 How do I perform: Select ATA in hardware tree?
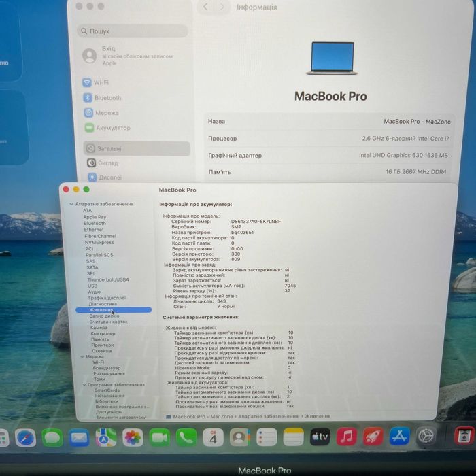click(87, 210)
